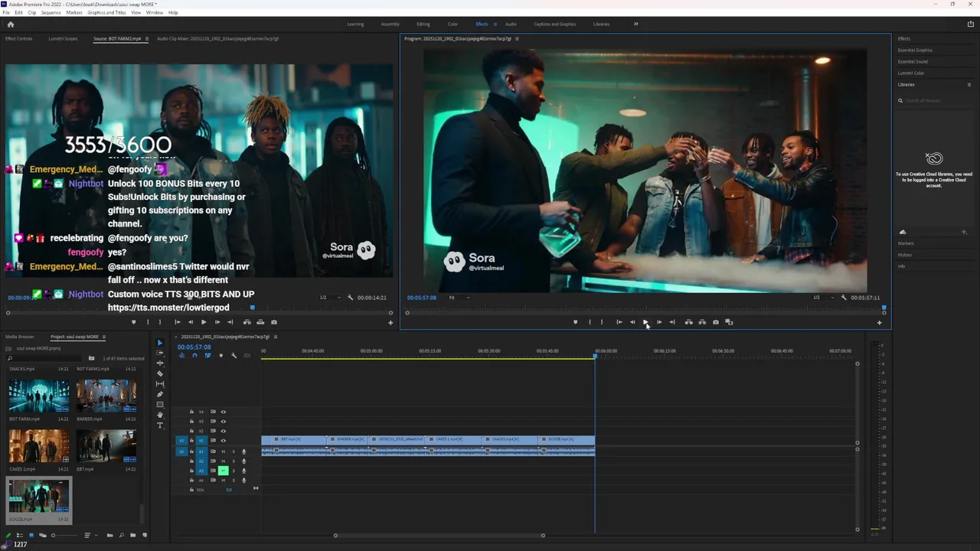Toggle Snap in timeline

pyautogui.click(x=194, y=355)
